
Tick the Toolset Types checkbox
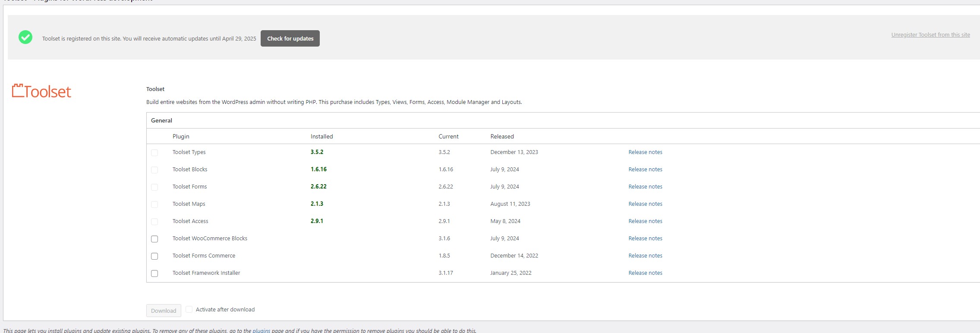(x=154, y=153)
